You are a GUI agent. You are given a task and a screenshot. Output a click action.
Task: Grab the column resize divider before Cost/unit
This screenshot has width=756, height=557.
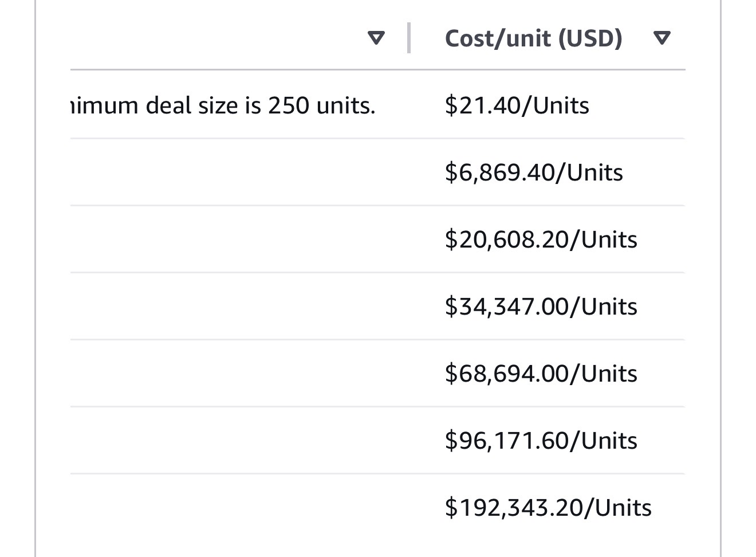pyautogui.click(x=409, y=38)
